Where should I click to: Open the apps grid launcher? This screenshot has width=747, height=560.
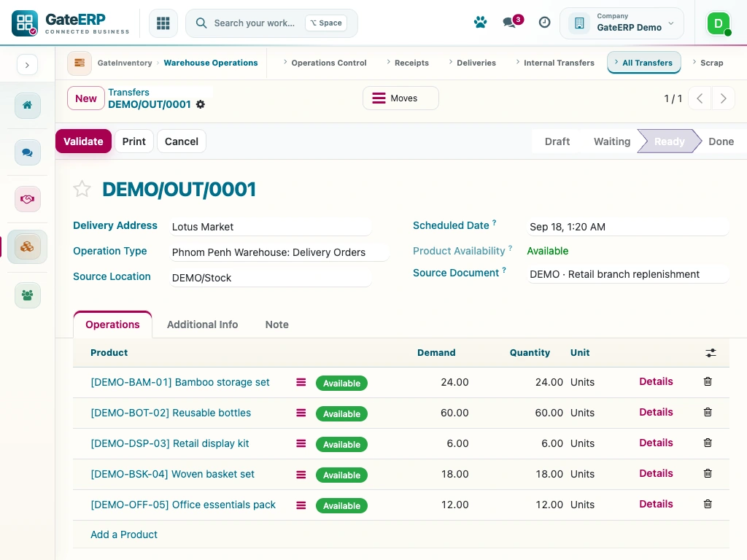tap(163, 23)
